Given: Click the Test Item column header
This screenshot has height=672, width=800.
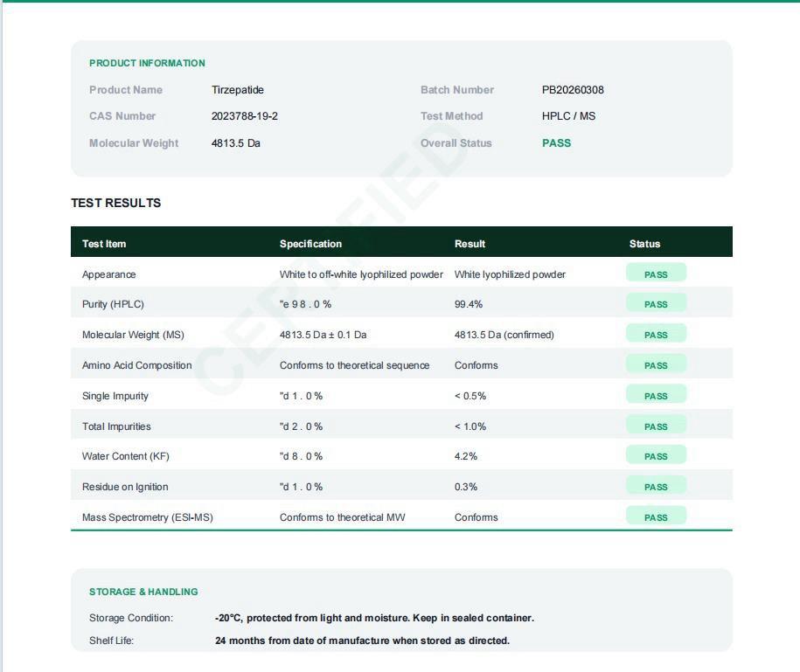Looking at the screenshot, I should tap(104, 244).
